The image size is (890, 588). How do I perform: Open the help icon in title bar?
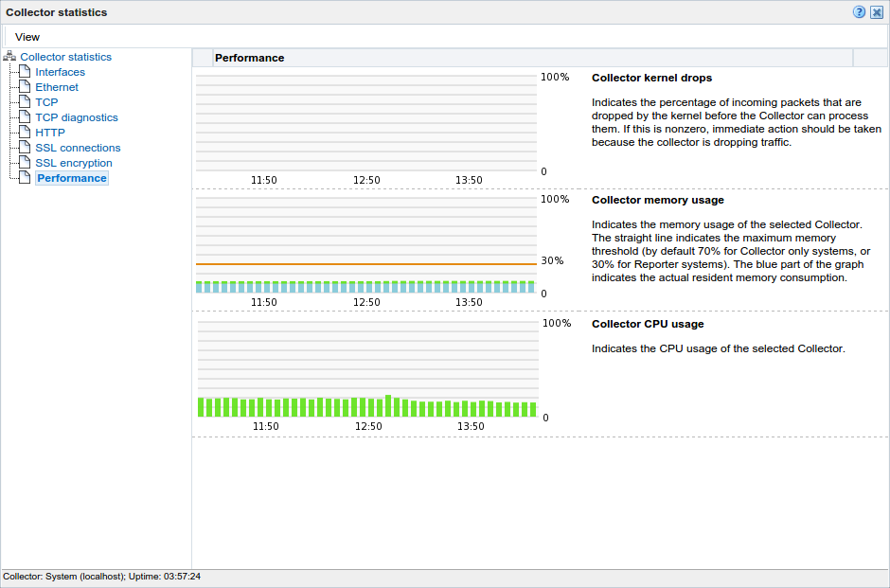859,12
